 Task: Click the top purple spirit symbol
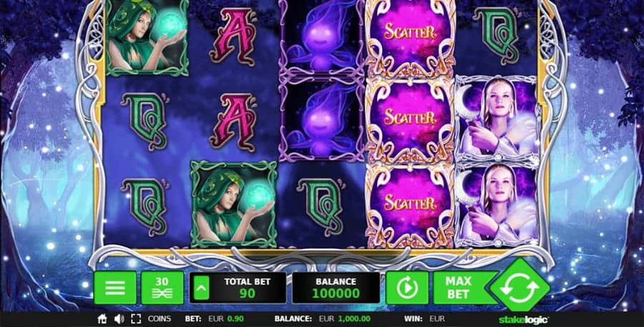(321, 39)
